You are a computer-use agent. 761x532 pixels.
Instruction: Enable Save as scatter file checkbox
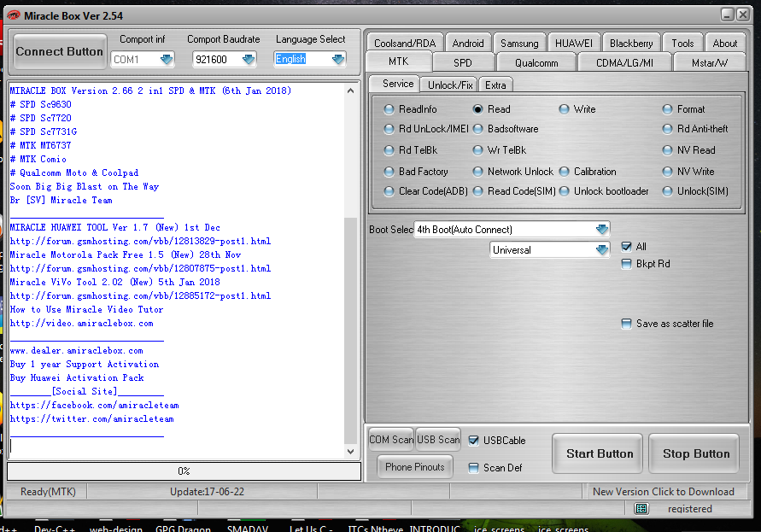627,324
